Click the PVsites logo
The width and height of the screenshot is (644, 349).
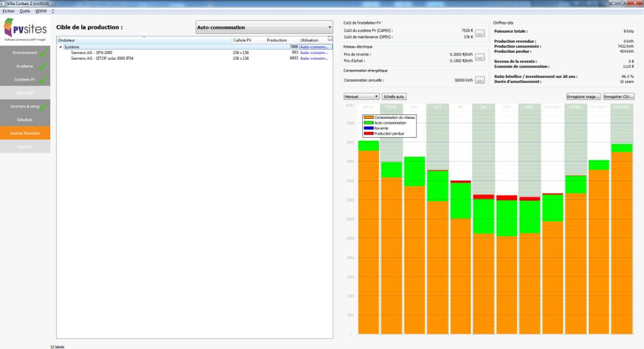click(x=25, y=29)
